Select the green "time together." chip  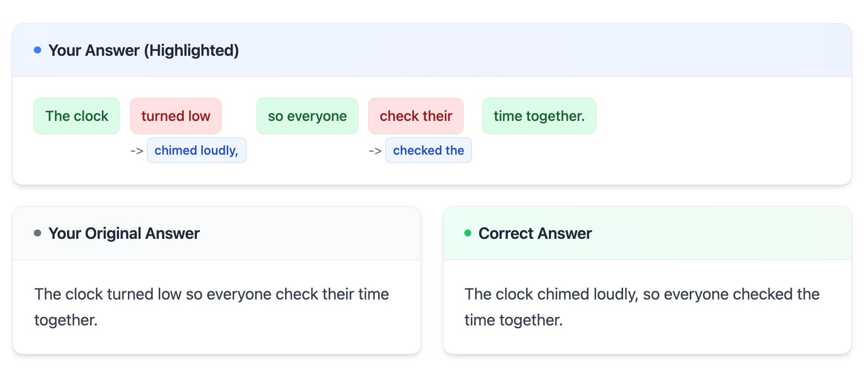(x=539, y=116)
